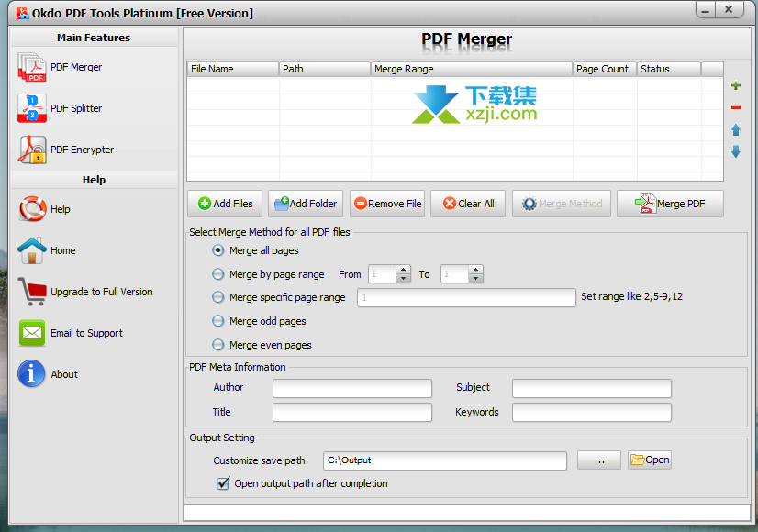758x532 pixels.
Task: Click the Add Folder button
Action: (306, 204)
